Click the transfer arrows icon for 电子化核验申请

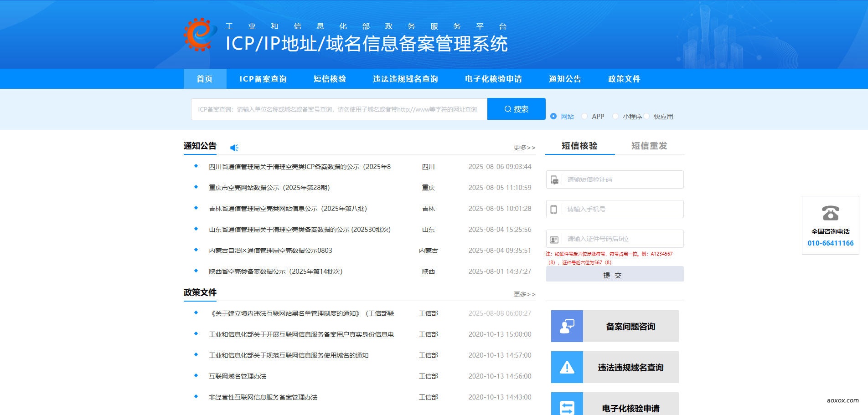[567, 408]
